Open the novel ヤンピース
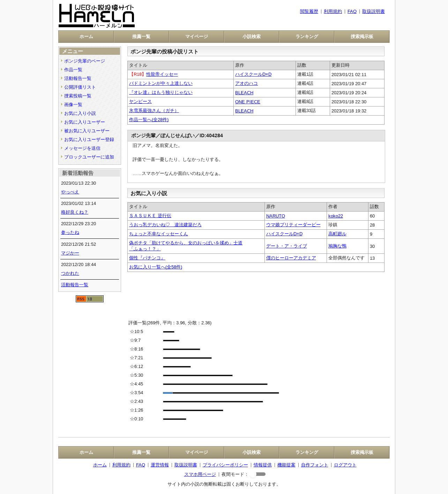Image resolution: width=448 pixels, height=494 pixels. click(x=140, y=102)
